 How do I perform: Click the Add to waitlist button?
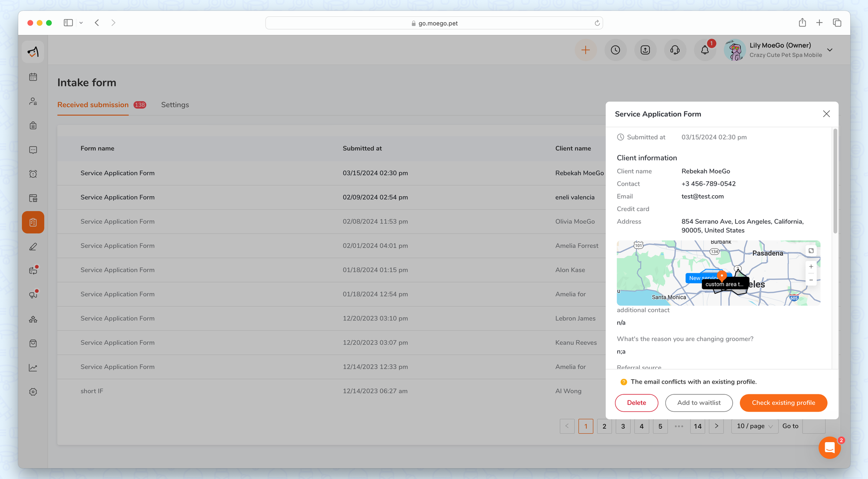[698, 403]
